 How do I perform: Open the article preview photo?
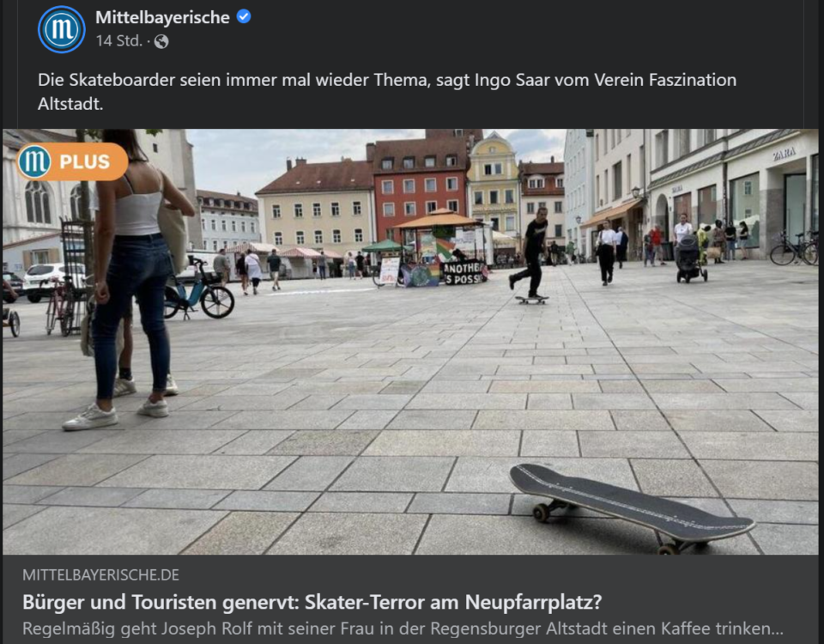(410, 342)
